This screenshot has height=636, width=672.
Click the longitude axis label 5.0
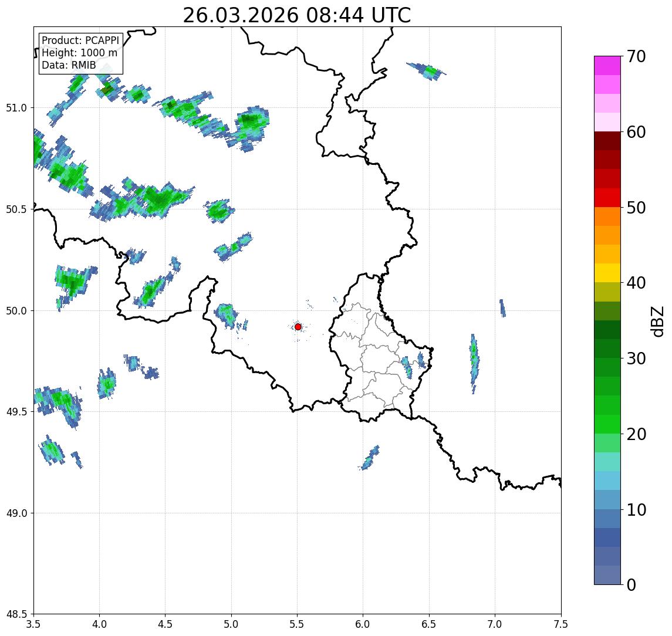click(x=231, y=624)
